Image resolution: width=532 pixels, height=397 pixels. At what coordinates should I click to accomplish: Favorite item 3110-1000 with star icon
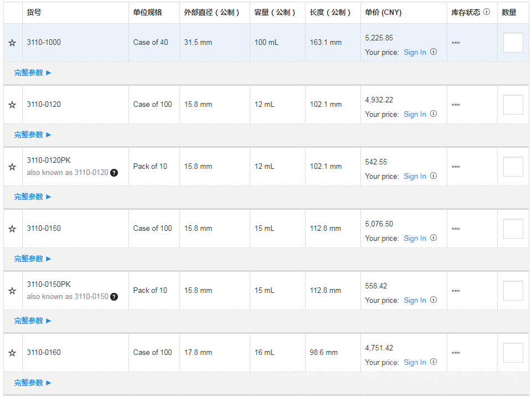coord(12,43)
